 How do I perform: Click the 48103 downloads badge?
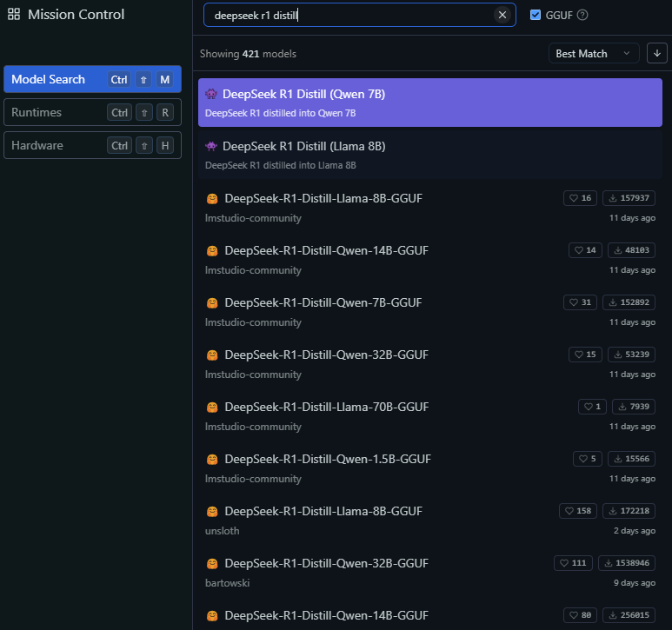click(x=631, y=250)
